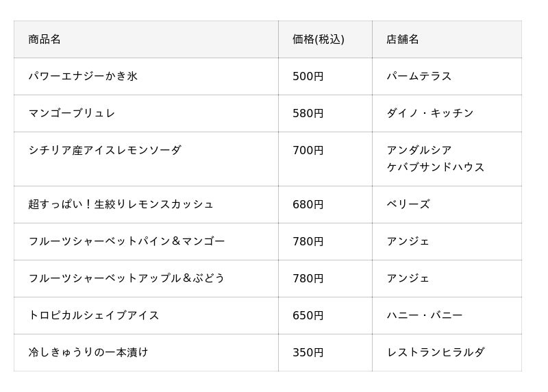
Task: Select the 超すっぱい！生絞りレモンスカッシュ cell
Action: tap(121, 205)
